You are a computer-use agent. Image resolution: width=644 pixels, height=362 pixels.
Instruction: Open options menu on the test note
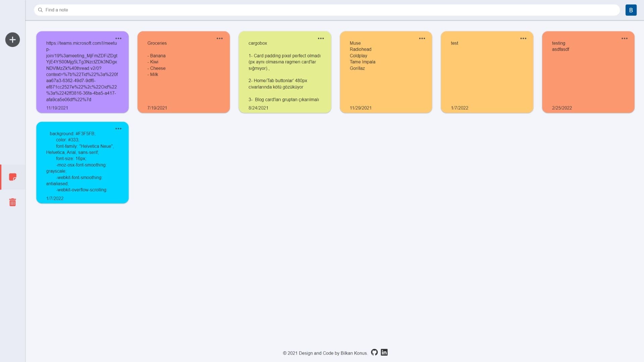click(x=523, y=39)
